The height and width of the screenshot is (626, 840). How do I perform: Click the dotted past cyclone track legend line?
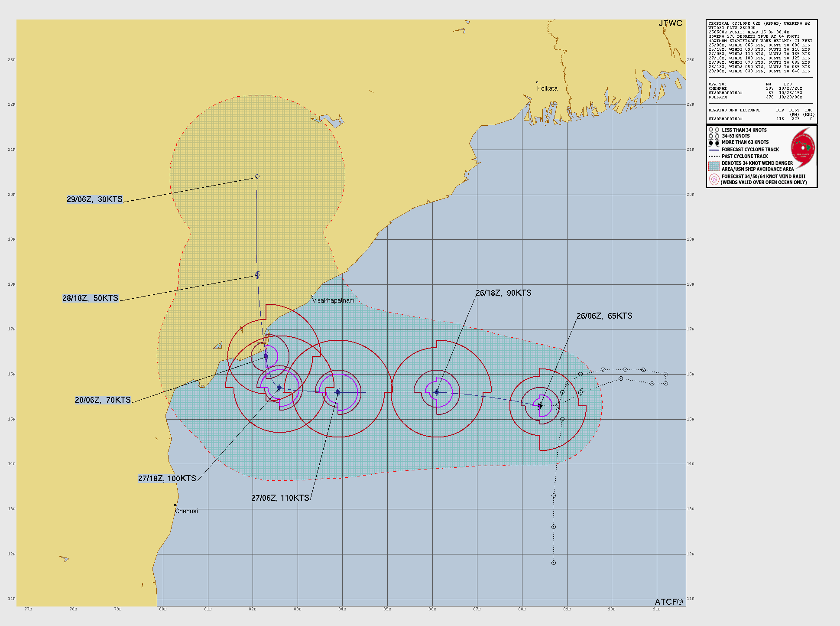(714, 156)
